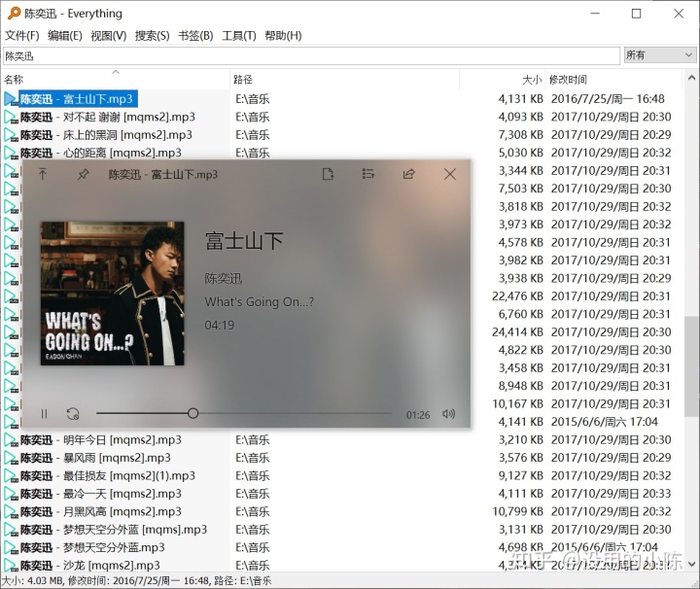This screenshot has width=700, height=589.
Task: Select file 对不起 谢谢 [mqms2].mp3
Action: click(108, 117)
